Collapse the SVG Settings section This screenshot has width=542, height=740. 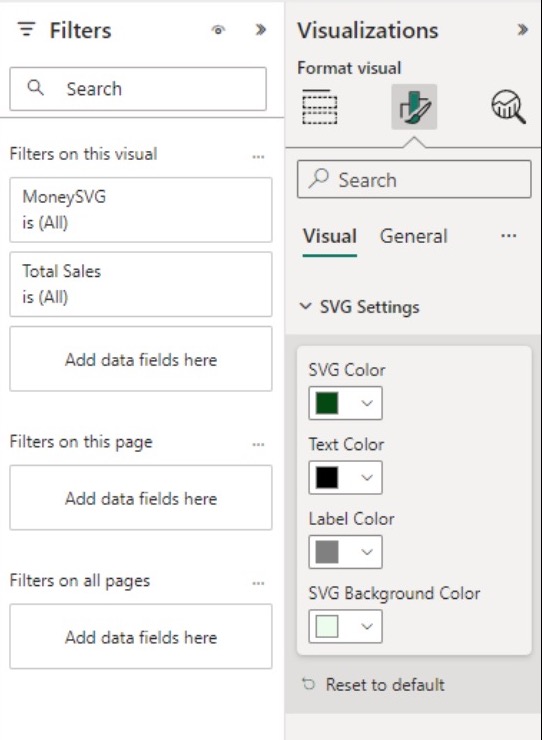305,306
